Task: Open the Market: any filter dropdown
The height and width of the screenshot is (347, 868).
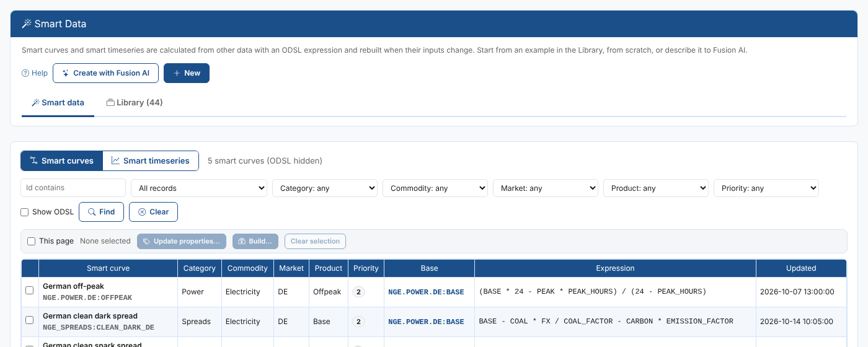Action: point(546,188)
